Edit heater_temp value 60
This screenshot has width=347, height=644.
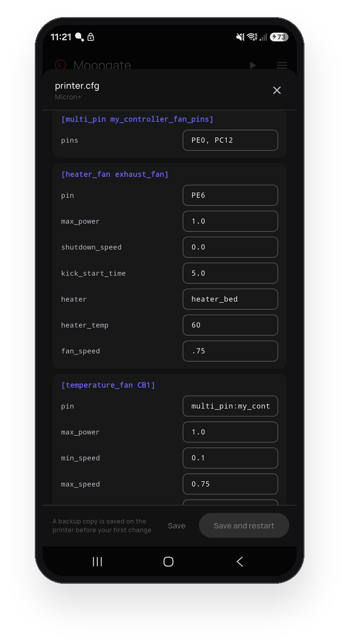click(230, 325)
